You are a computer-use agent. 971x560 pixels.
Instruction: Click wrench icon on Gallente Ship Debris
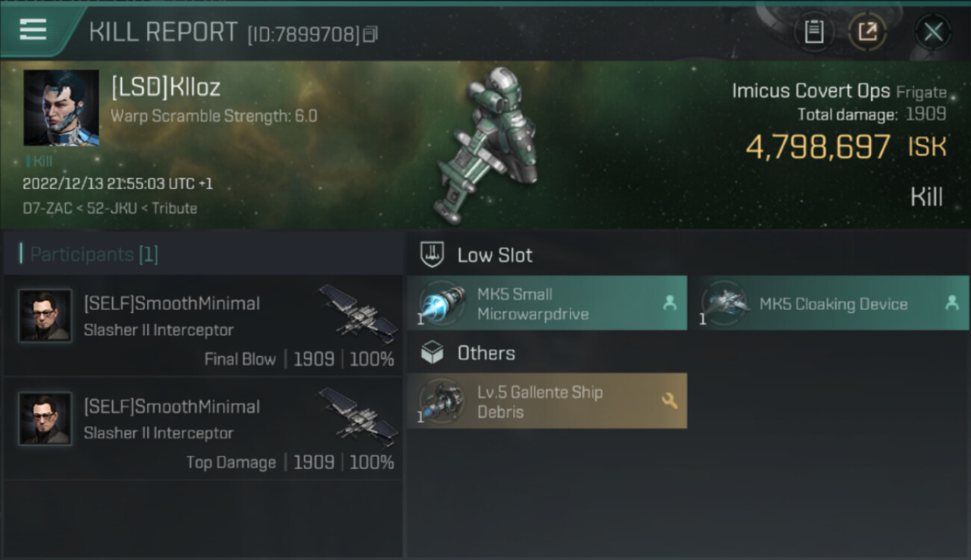coord(669,401)
